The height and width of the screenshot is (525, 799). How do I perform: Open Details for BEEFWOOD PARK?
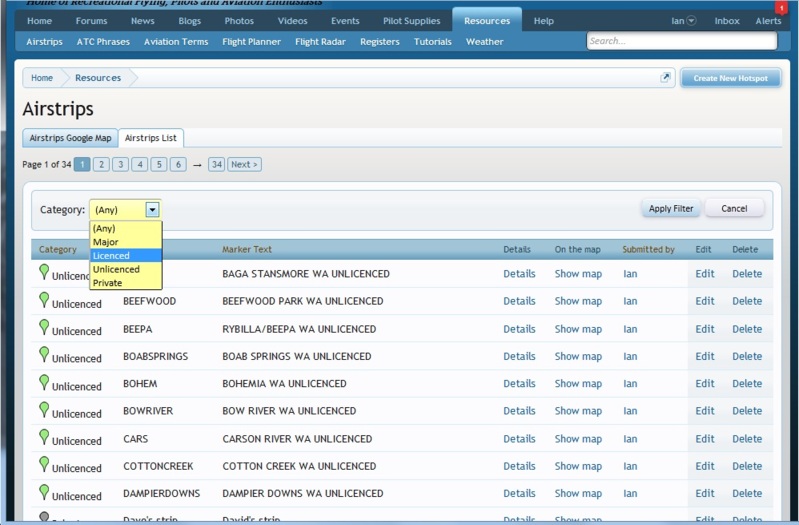(x=519, y=301)
